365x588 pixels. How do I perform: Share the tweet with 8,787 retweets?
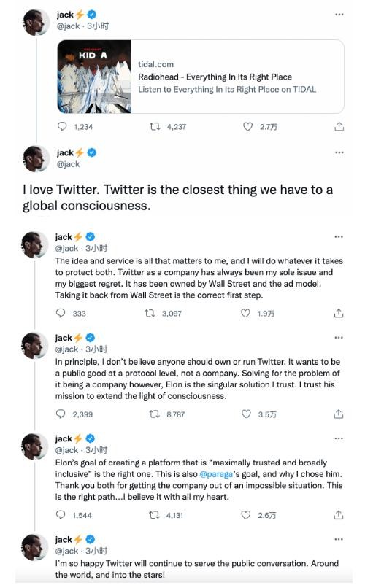pos(339,414)
